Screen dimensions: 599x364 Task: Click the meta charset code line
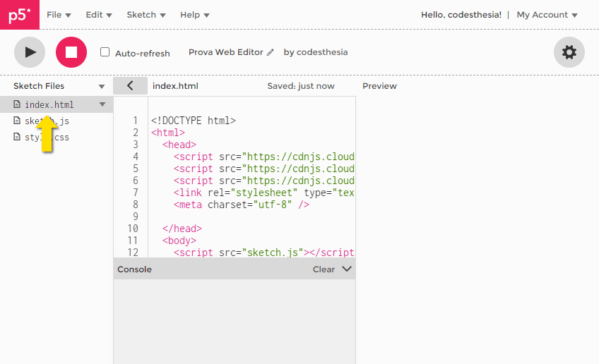click(242, 205)
